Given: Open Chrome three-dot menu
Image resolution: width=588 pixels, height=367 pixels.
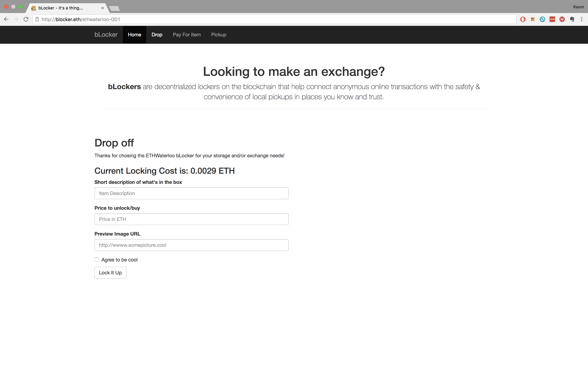Looking at the screenshot, I should tap(582, 19).
